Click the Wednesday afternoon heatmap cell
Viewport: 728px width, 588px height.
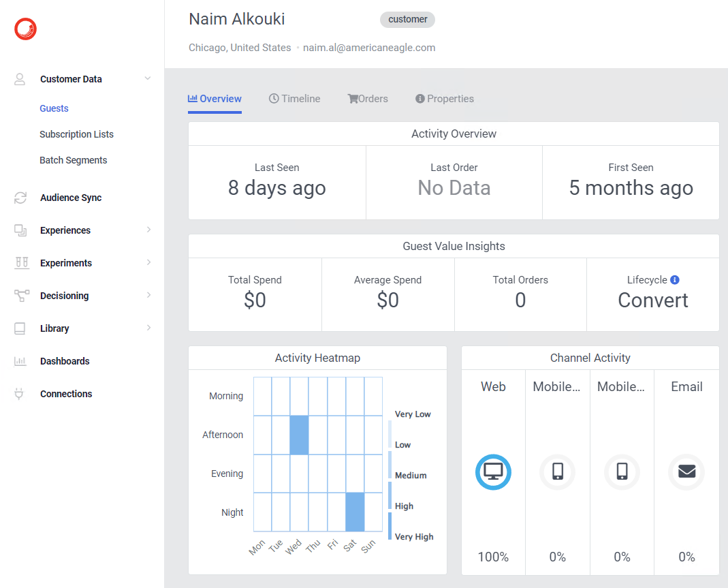pyautogui.click(x=300, y=435)
